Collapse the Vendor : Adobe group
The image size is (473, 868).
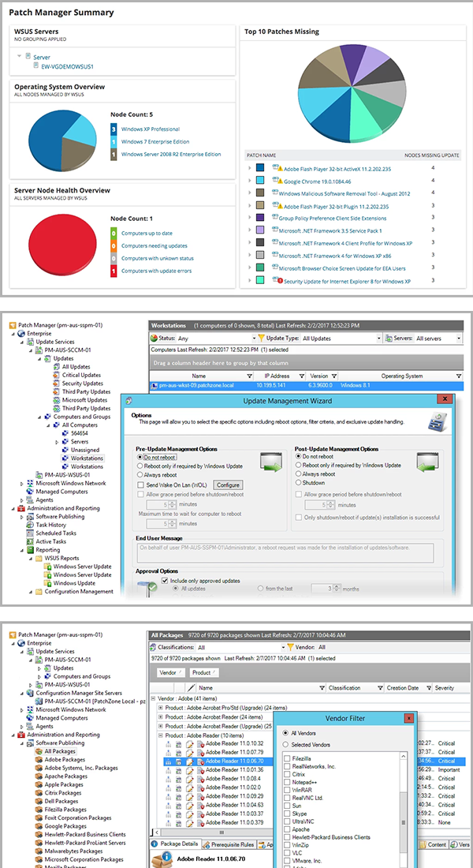pyautogui.click(x=153, y=699)
